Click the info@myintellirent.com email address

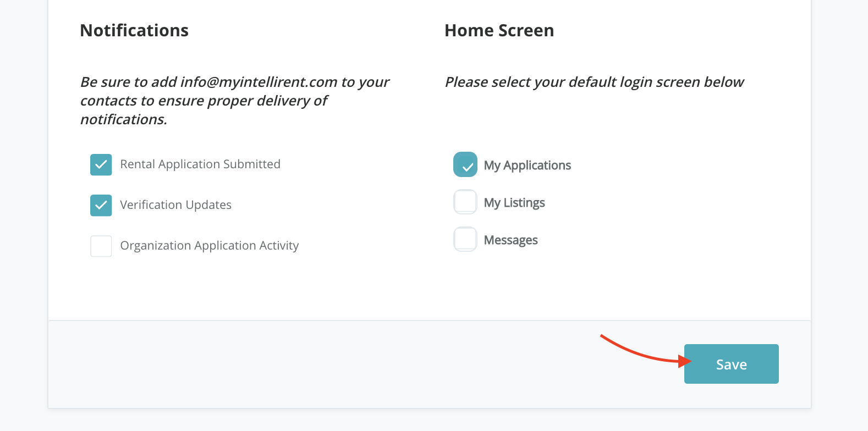(259, 82)
